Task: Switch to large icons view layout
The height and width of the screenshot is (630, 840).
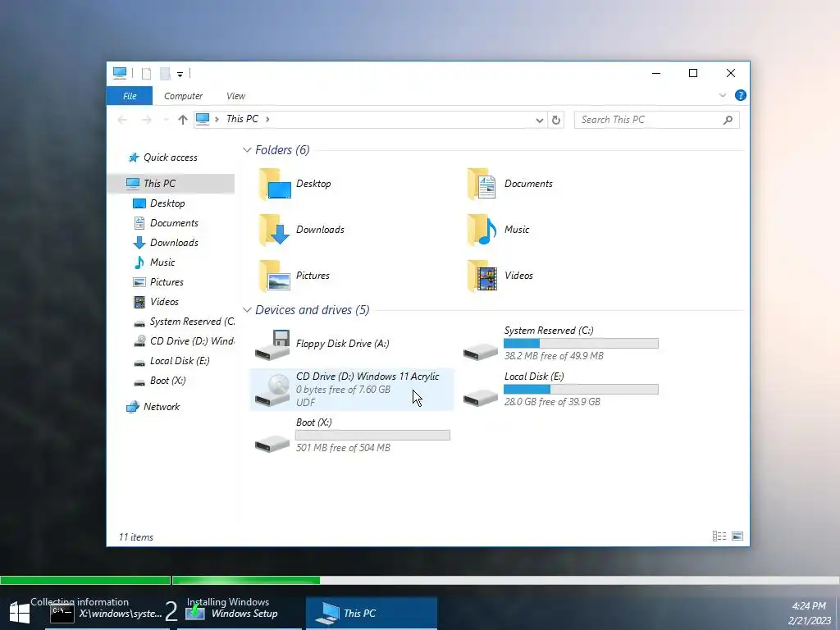Action: point(737,536)
